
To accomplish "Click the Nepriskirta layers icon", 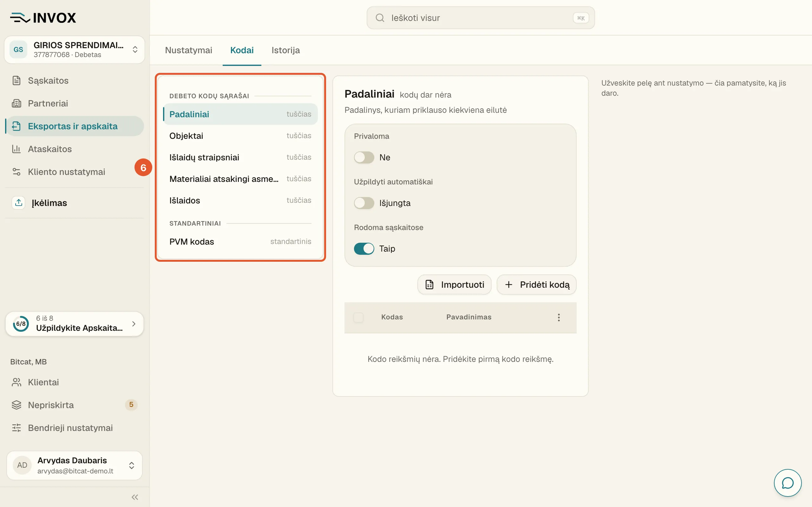I will (x=16, y=405).
